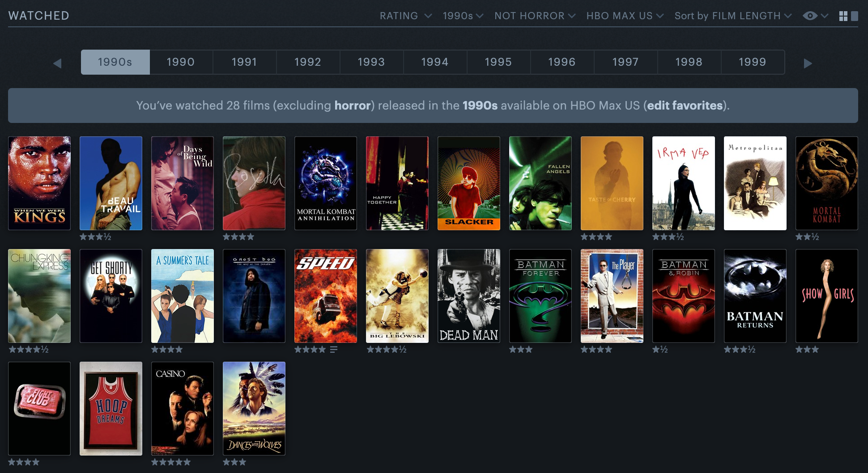Switch to grid view layout icon
The height and width of the screenshot is (473, 868).
click(843, 16)
